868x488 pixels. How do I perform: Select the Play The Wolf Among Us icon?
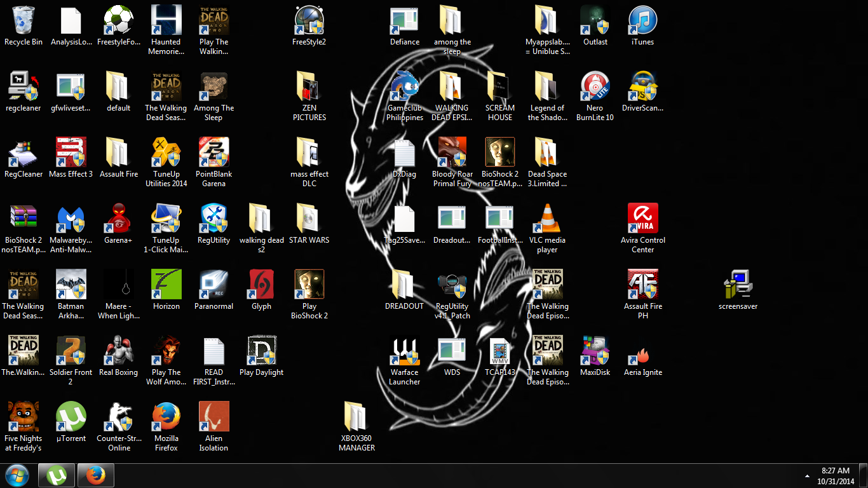click(166, 351)
